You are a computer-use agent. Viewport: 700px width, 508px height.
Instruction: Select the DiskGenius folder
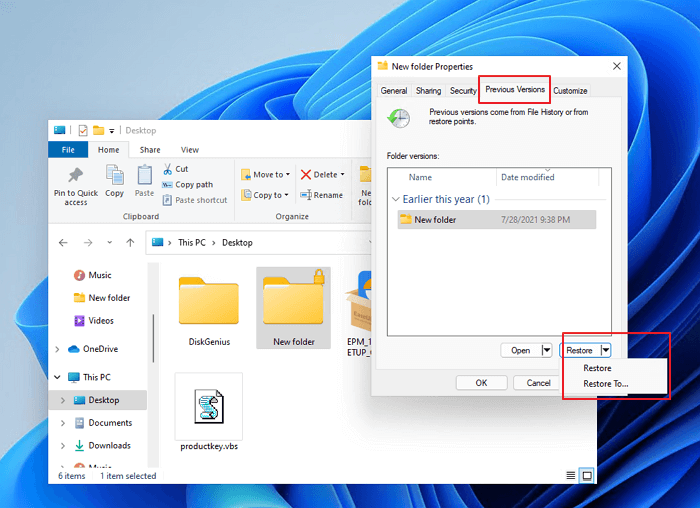(209, 310)
